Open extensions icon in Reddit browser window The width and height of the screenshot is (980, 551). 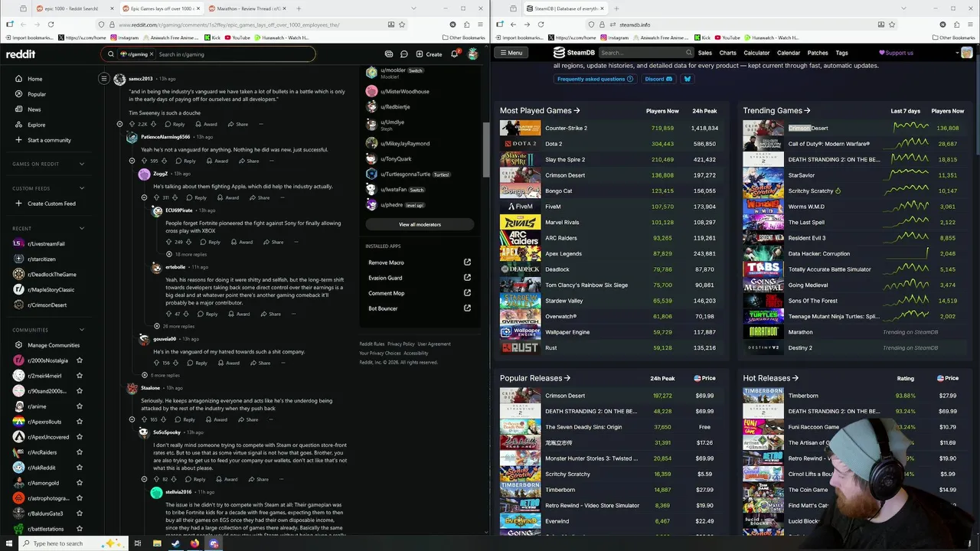click(465, 24)
